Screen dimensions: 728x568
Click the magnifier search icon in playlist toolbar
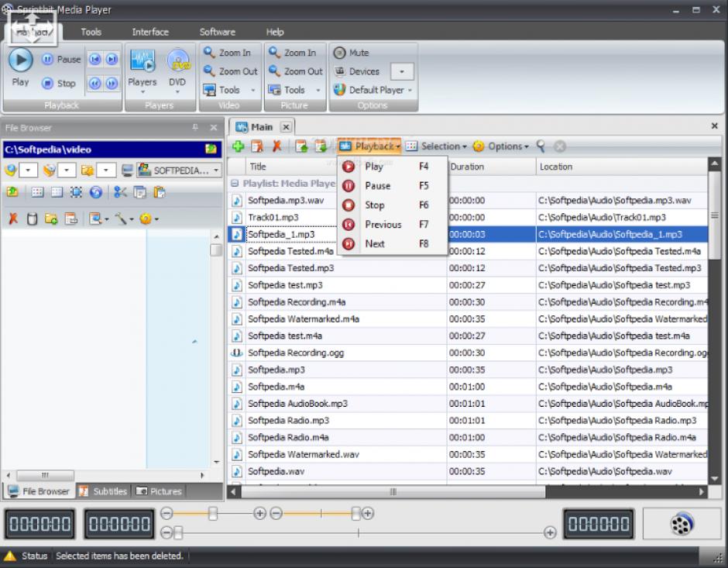[x=541, y=146]
